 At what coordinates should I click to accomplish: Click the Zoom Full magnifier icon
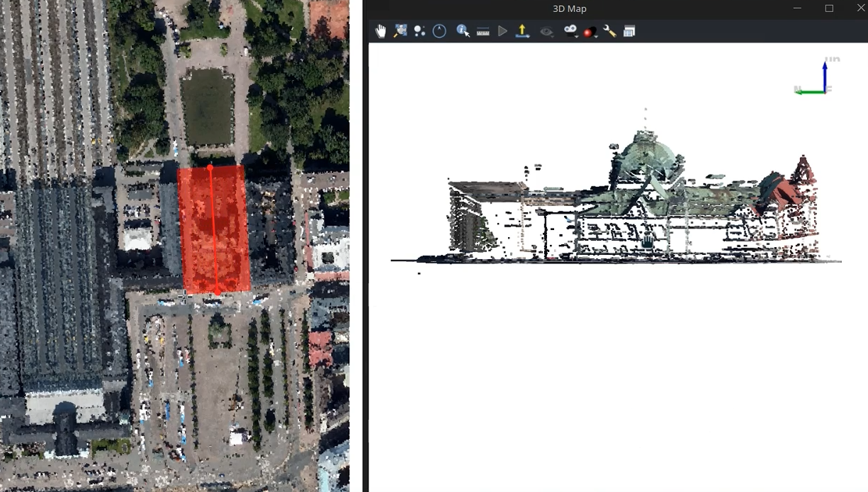(x=400, y=31)
